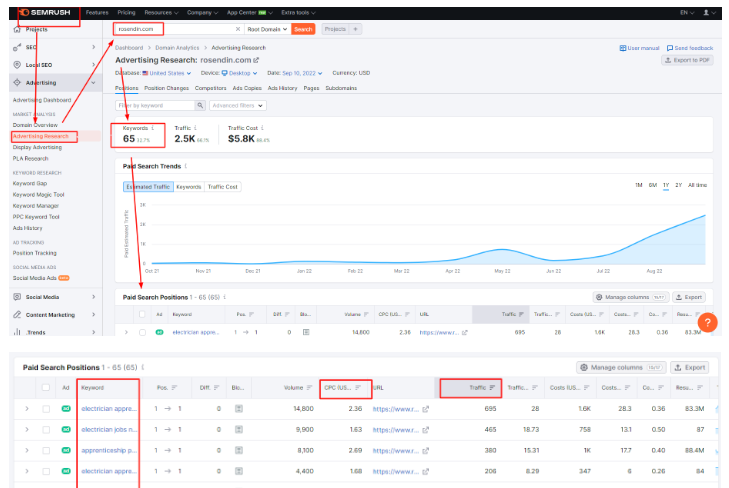This screenshot has width=729, height=488.
Task: Click the Traffic Cost info icon
Action: 262,128
